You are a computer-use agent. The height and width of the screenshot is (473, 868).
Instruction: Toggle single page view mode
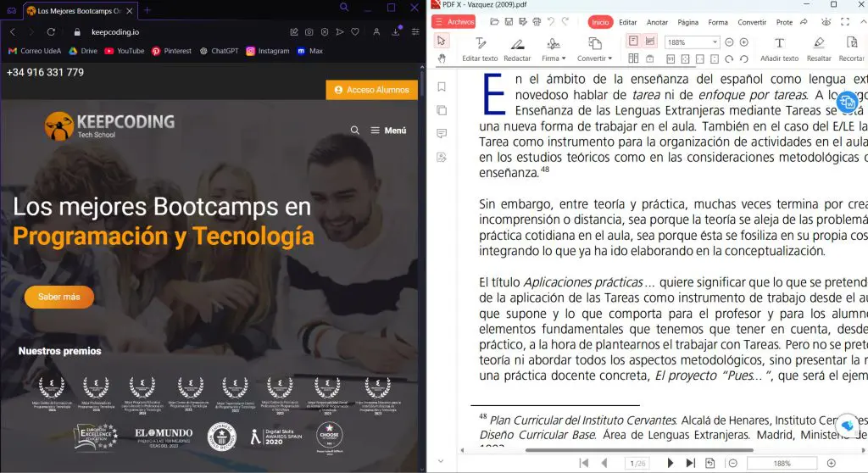tap(633, 41)
